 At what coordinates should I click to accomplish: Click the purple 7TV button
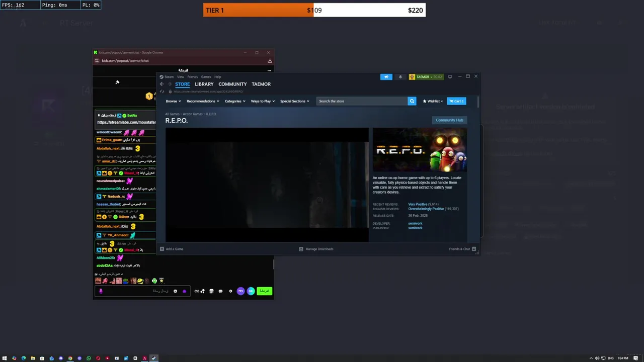coord(240,291)
